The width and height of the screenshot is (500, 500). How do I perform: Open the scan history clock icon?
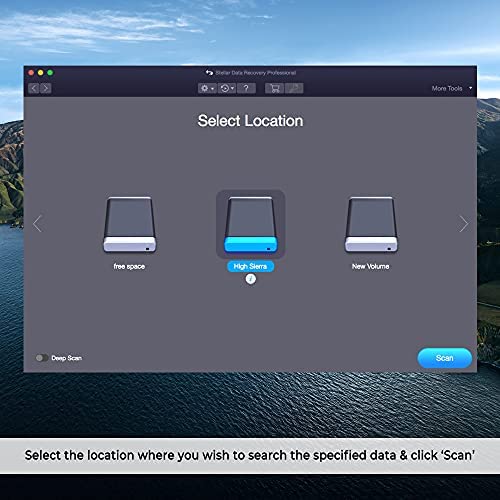[x=225, y=88]
